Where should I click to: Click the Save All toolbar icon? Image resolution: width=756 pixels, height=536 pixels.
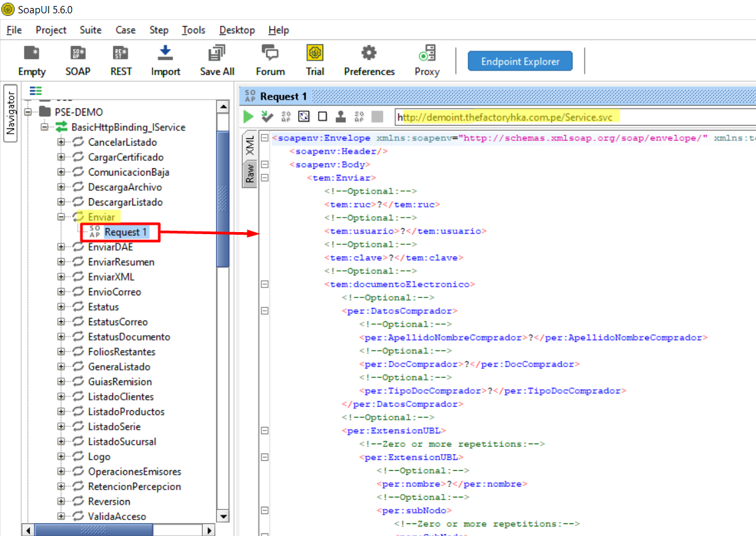coord(217,53)
